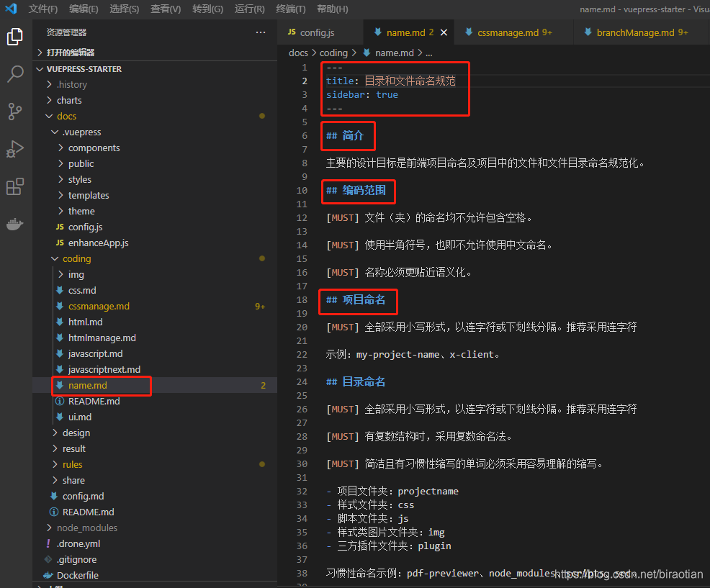Open the Extensions view

tap(15, 186)
